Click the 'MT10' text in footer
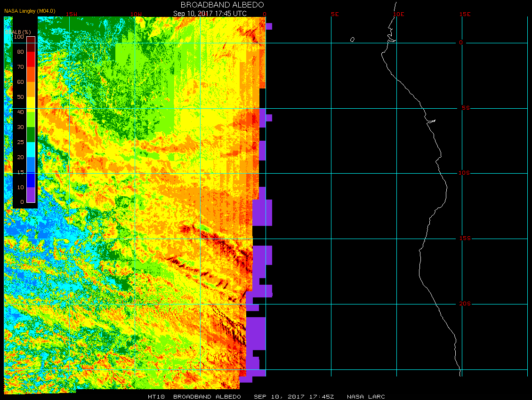Image resolution: width=532 pixels, height=400 pixels. [156, 397]
